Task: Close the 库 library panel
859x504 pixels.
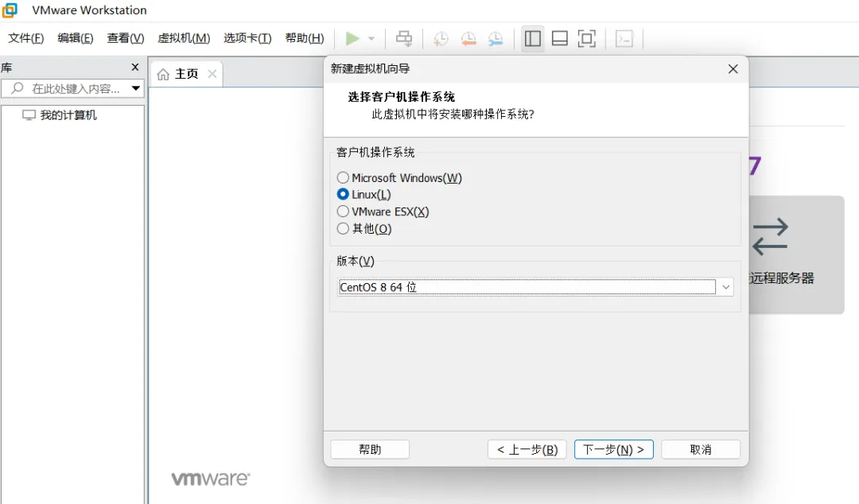Action: (x=135, y=67)
